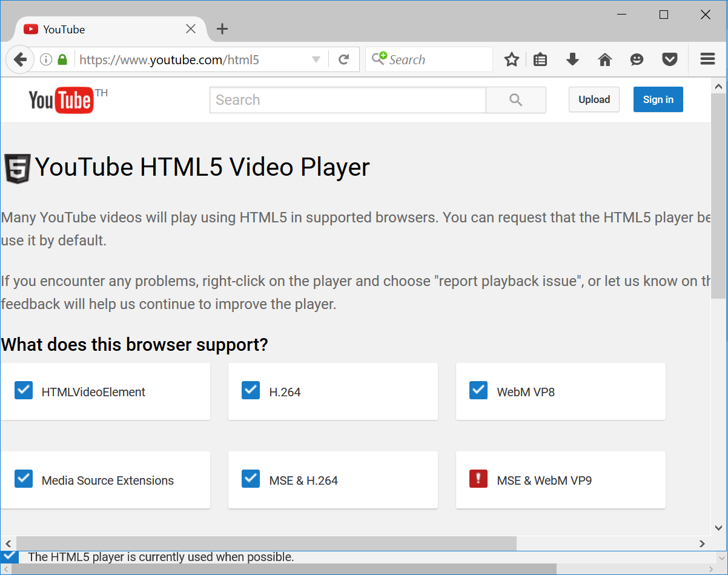Click the green padlock security icon
728x575 pixels.
pos(62,59)
